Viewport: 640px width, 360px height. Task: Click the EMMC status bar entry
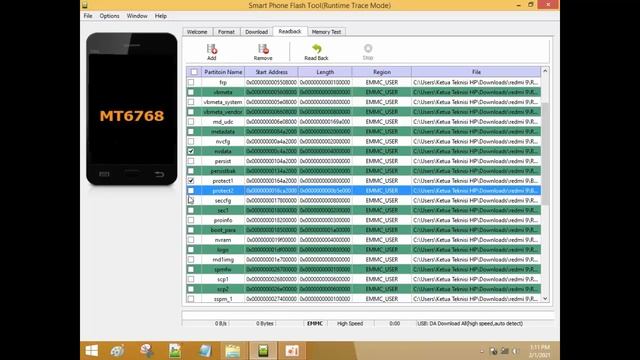315,323
